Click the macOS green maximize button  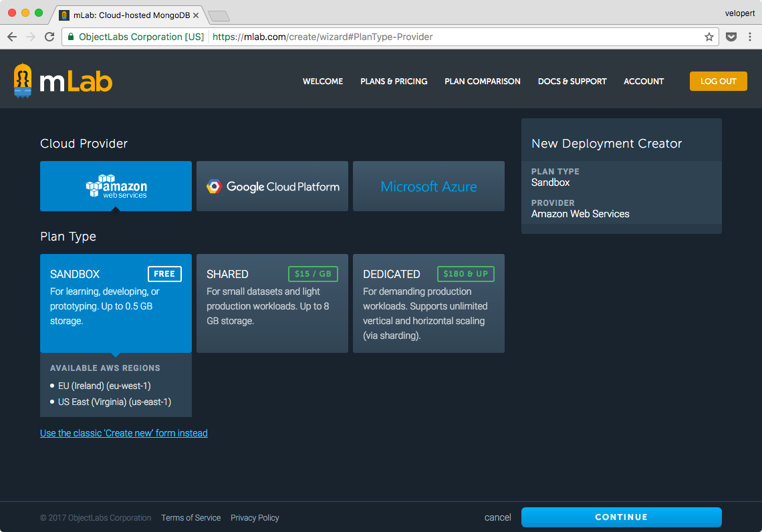[x=39, y=13]
